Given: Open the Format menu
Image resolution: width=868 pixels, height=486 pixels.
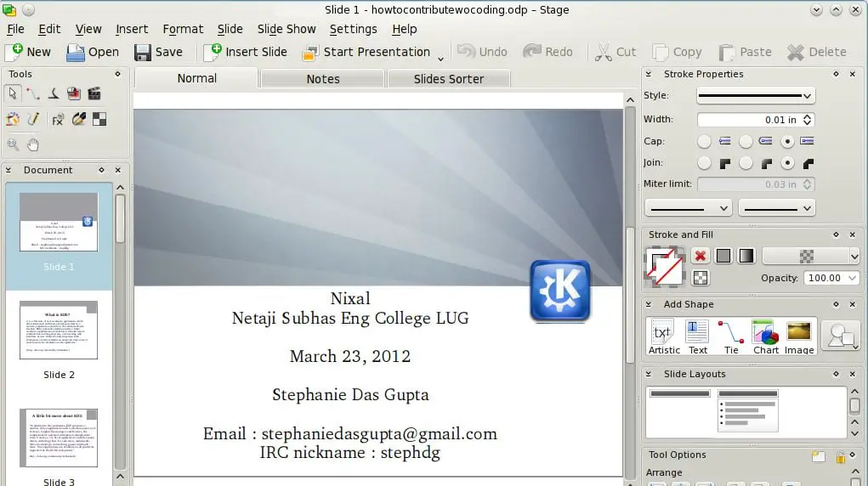Looking at the screenshot, I should (183, 29).
